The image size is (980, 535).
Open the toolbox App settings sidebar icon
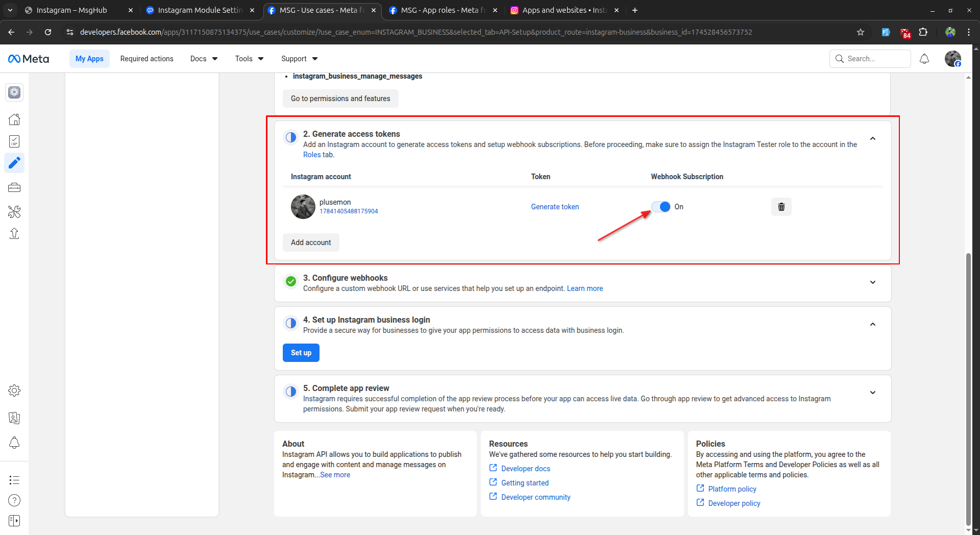(x=14, y=187)
